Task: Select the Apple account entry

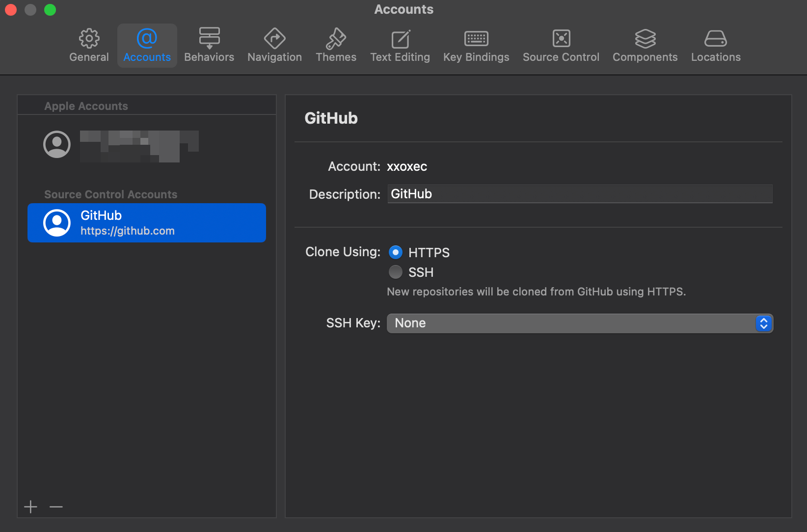Action: point(147,145)
